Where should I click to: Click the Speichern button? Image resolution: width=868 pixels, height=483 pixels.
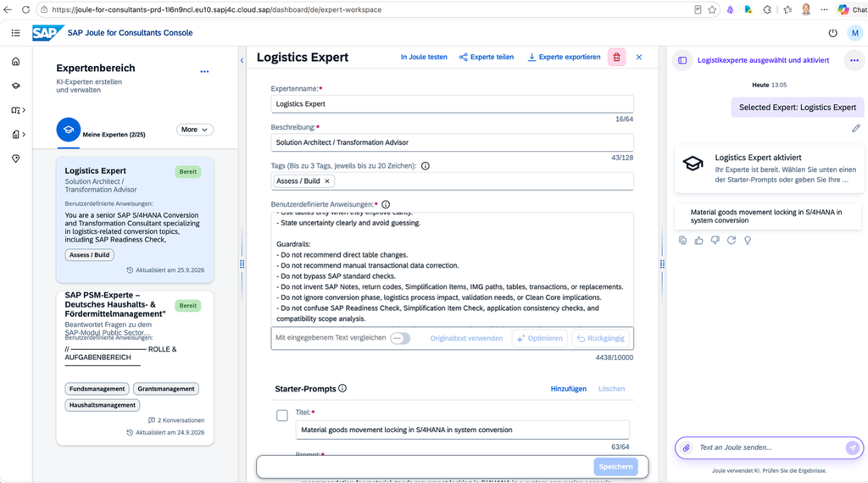click(x=615, y=466)
